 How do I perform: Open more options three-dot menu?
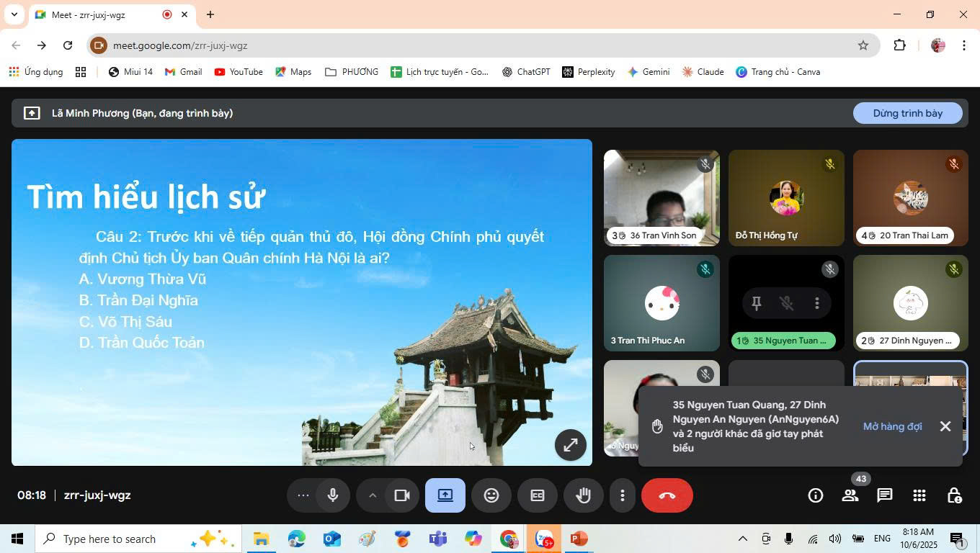pos(623,495)
